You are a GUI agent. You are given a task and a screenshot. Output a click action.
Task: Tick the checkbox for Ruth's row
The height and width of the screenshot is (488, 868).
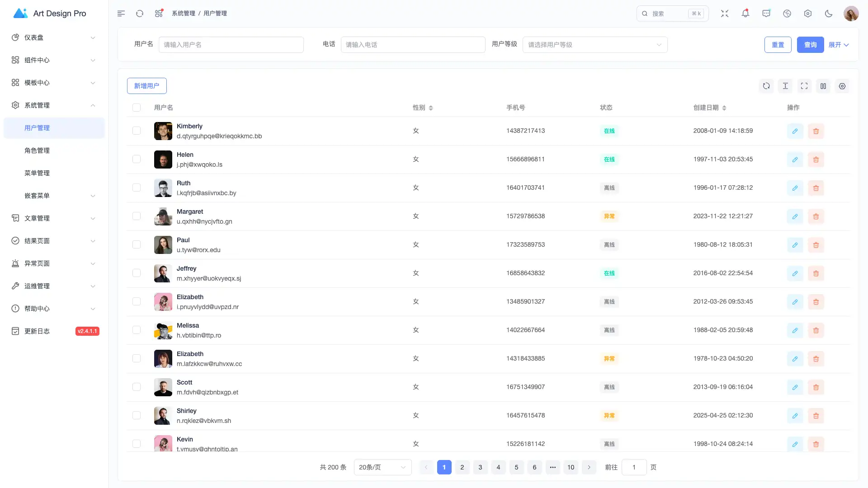pyautogui.click(x=137, y=188)
